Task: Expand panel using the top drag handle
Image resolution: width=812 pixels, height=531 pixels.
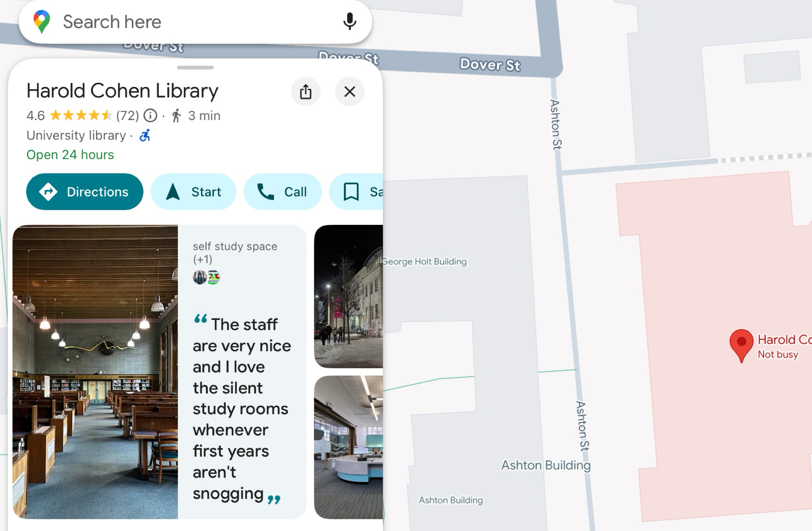Action: click(x=195, y=67)
